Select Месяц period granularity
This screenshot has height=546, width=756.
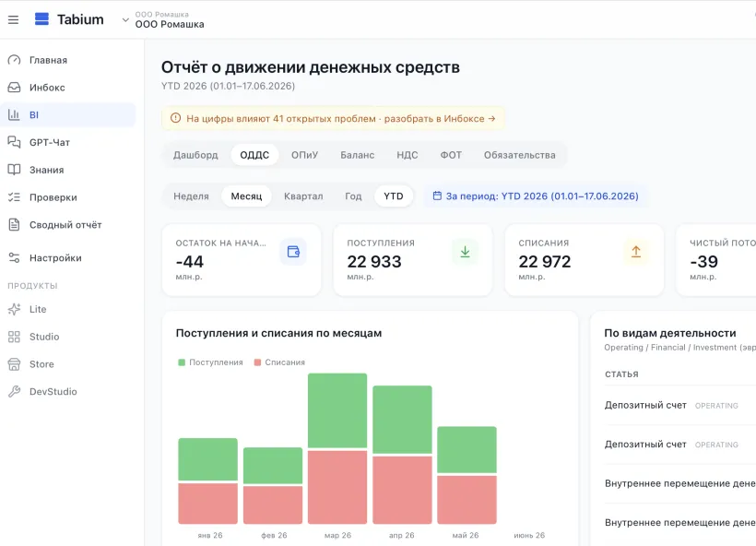246,196
